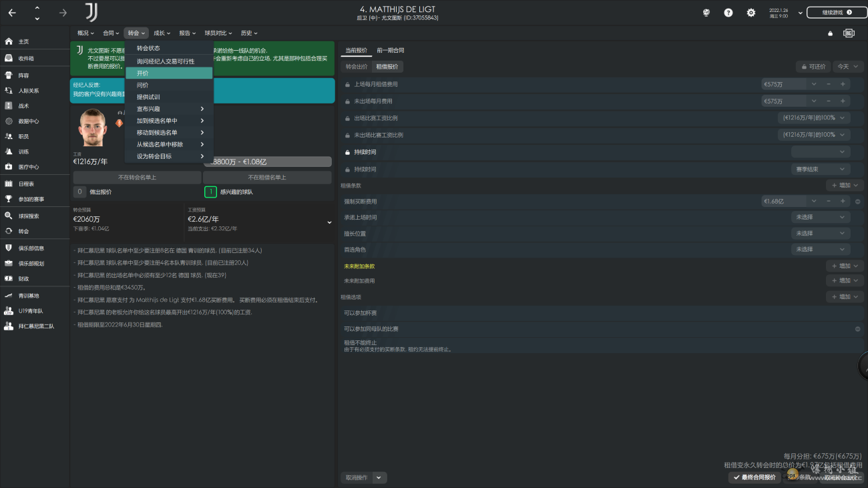The height and width of the screenshot is (488, 868).
Task: Remove the 强制买断费用 clause with its minus circle
Action: tap(858, 201)
